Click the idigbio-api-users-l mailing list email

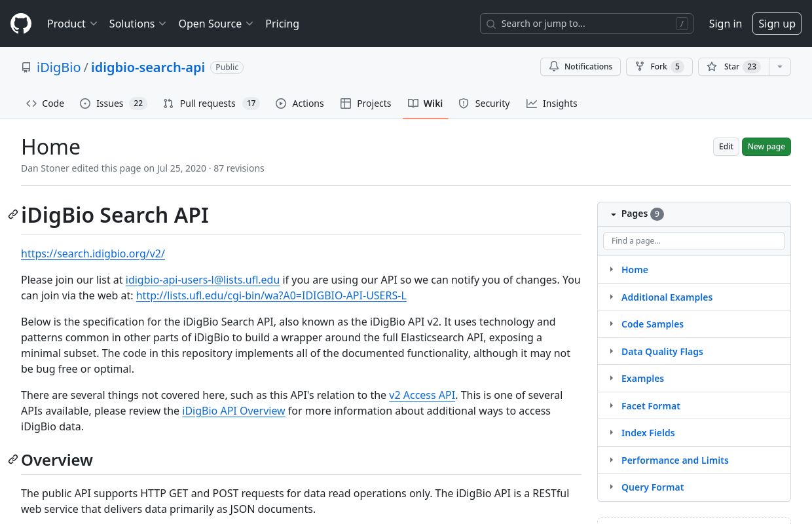pos(202,280)
